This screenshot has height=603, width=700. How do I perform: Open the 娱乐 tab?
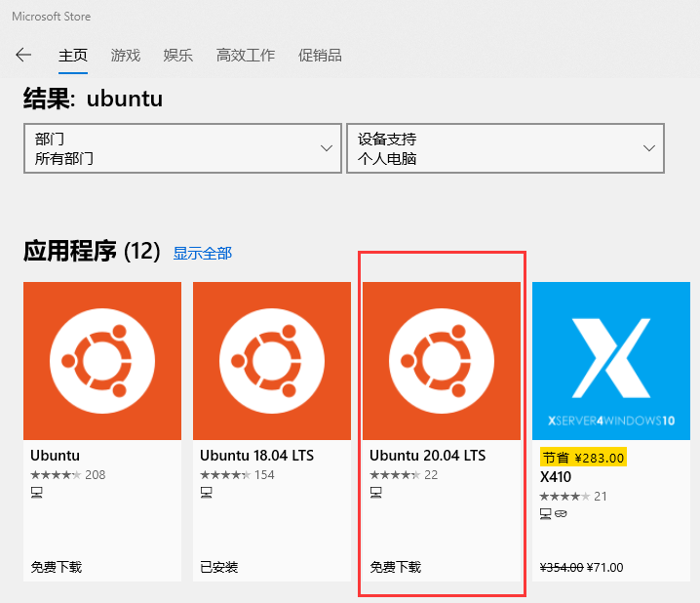(x=178, y=55)
